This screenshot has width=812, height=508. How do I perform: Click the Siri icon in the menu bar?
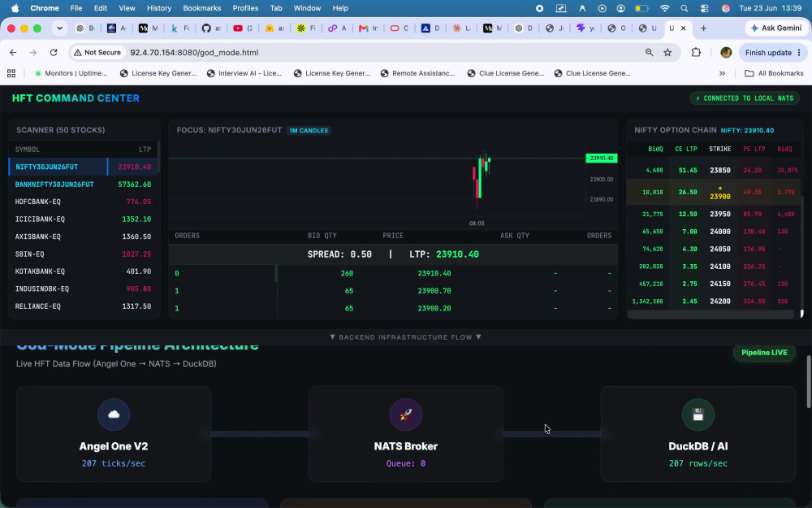click(725, 8)
